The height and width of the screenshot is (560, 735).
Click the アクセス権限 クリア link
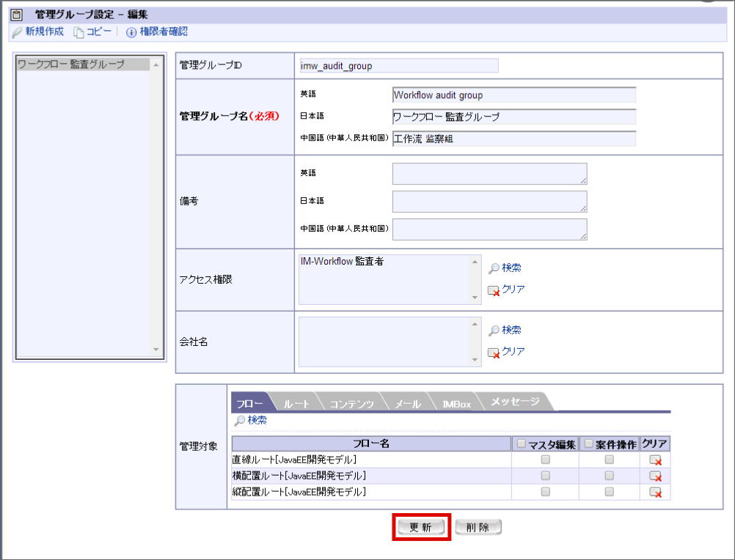tap(513, 290)
